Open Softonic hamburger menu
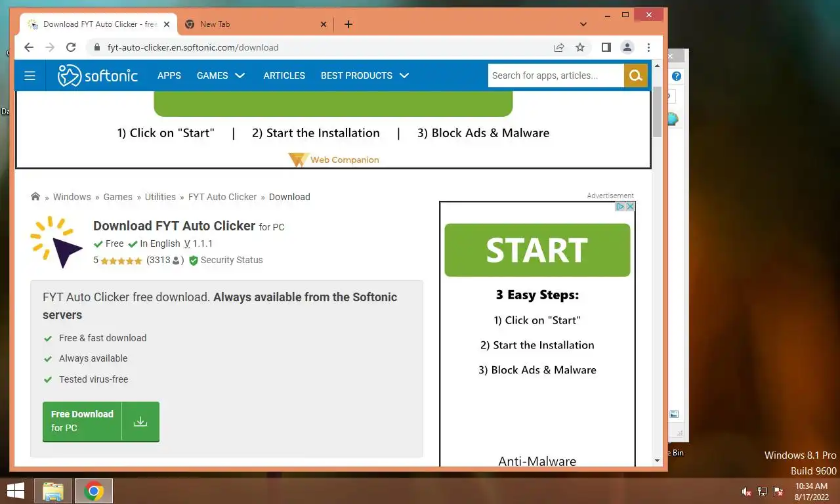This screenshot has width=840, height=504. [30, 75]
